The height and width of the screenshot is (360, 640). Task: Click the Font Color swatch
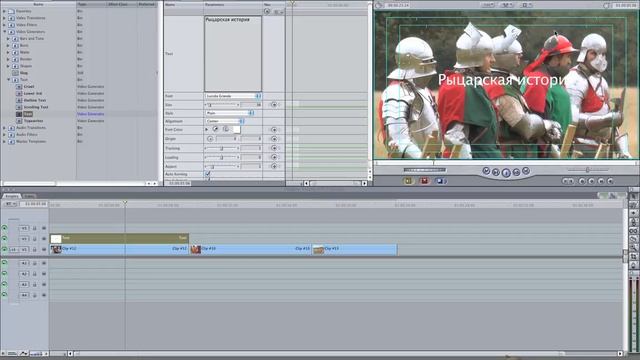[x=236, y=129]
